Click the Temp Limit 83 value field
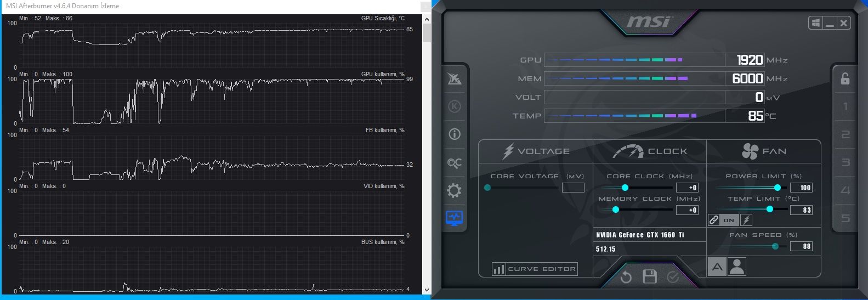Screen dimensions: 868x300 [801, 210]
